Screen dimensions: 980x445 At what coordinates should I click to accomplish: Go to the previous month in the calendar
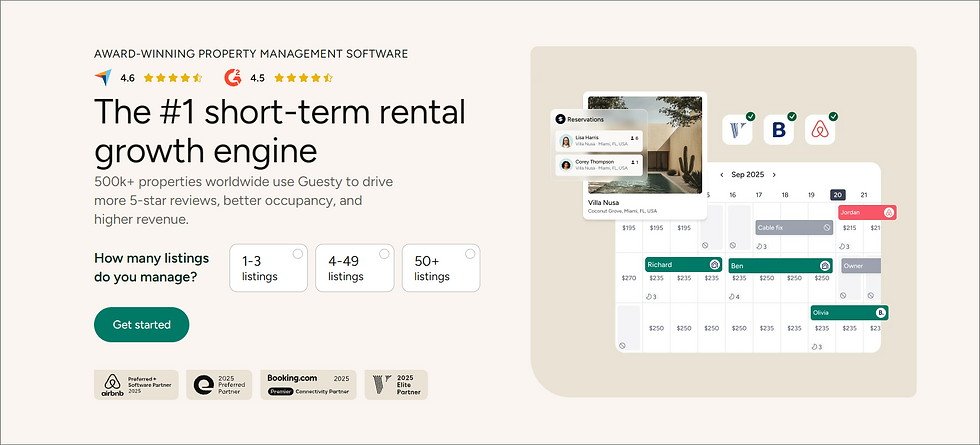click(722, 175)
